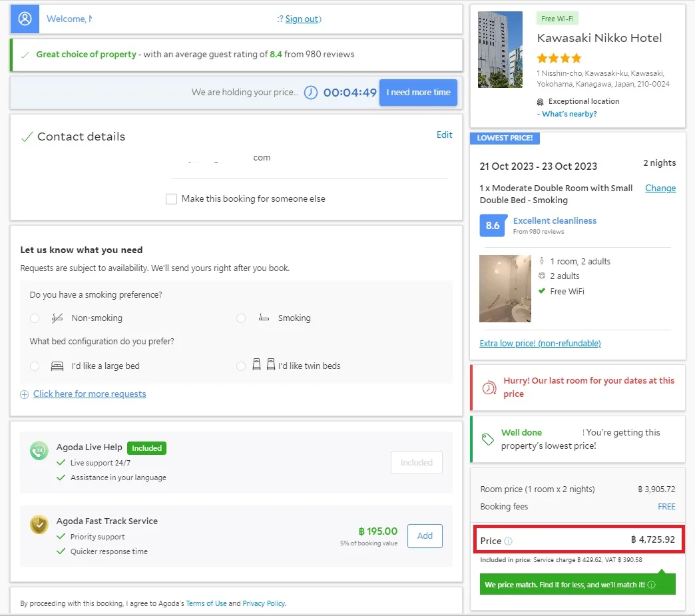Click the green We price match banner
The height and width of the screenshot is (616, 695).
pos(577,585)
